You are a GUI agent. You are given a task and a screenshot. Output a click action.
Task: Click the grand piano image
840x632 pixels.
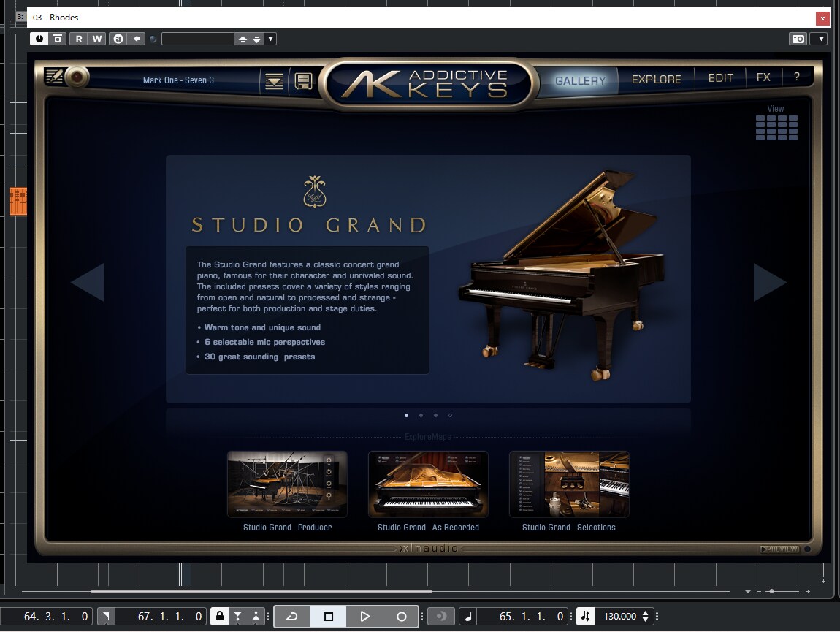[562, 277]
